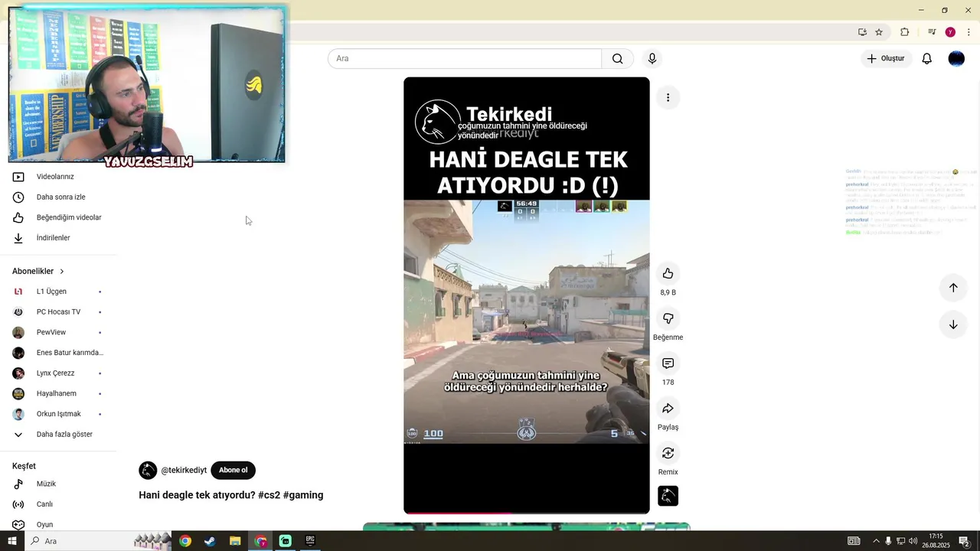This screenshot has width=980, height=551.
Task: Click the YouTube search magnifier button
Action: (617, 59)
